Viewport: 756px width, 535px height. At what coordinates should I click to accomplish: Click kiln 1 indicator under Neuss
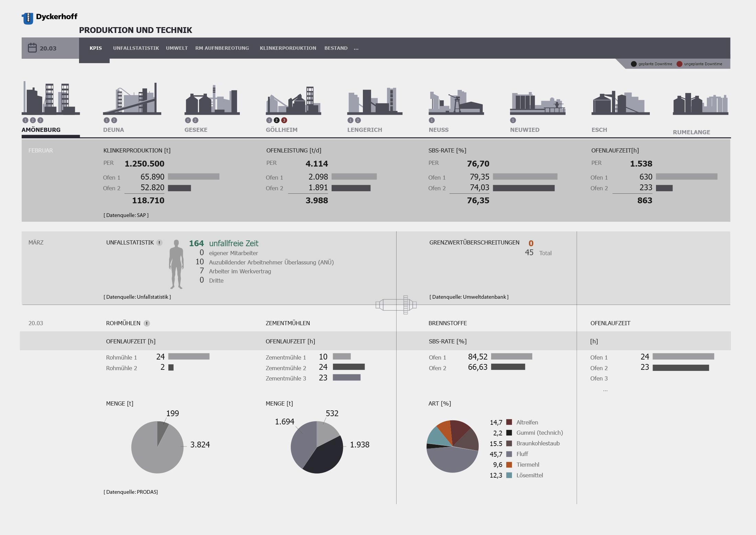click(432, 120)
